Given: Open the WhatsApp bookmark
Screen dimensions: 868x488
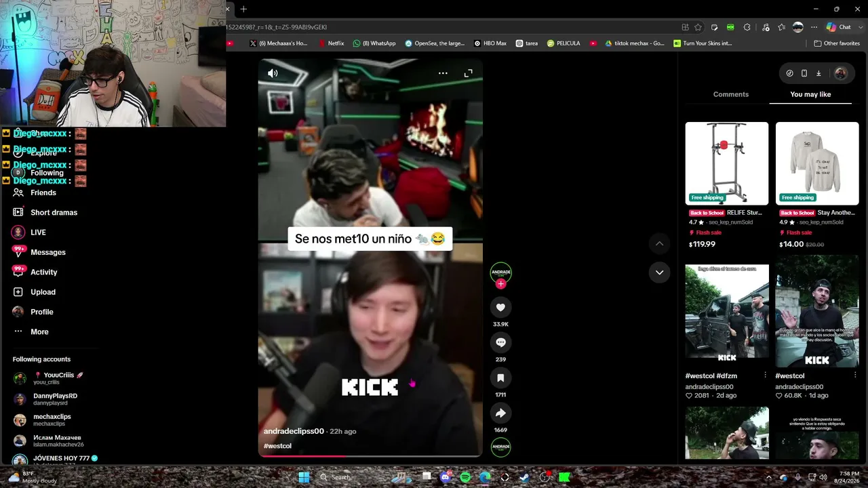Looking at the screenshot, I should pos(374,43).
